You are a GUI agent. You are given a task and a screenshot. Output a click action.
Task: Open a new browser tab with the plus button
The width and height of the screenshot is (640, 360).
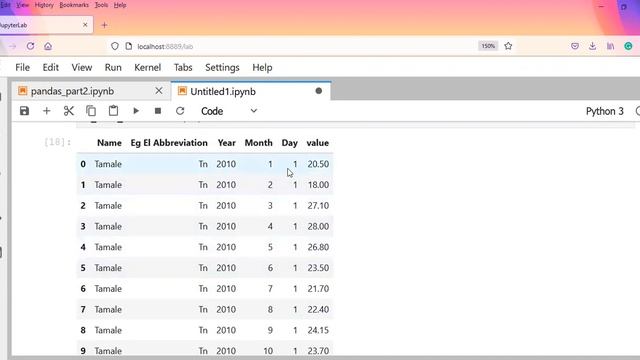tap(104, 25)
